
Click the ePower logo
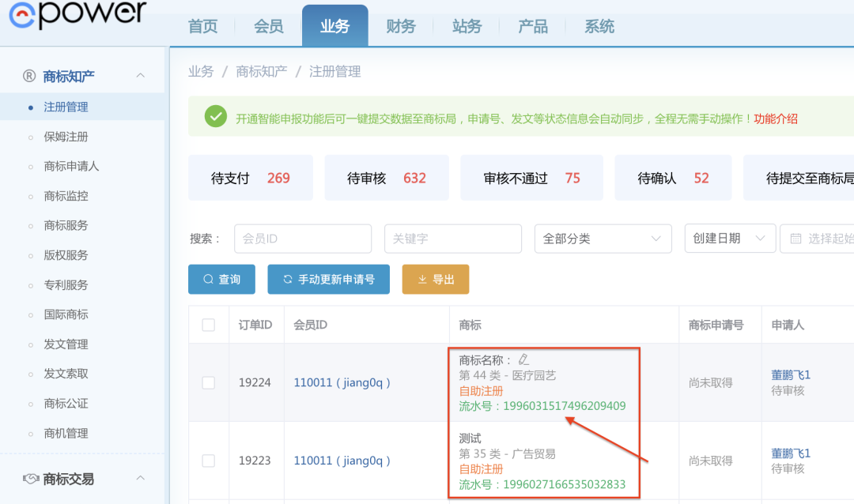tap(77, 13)
